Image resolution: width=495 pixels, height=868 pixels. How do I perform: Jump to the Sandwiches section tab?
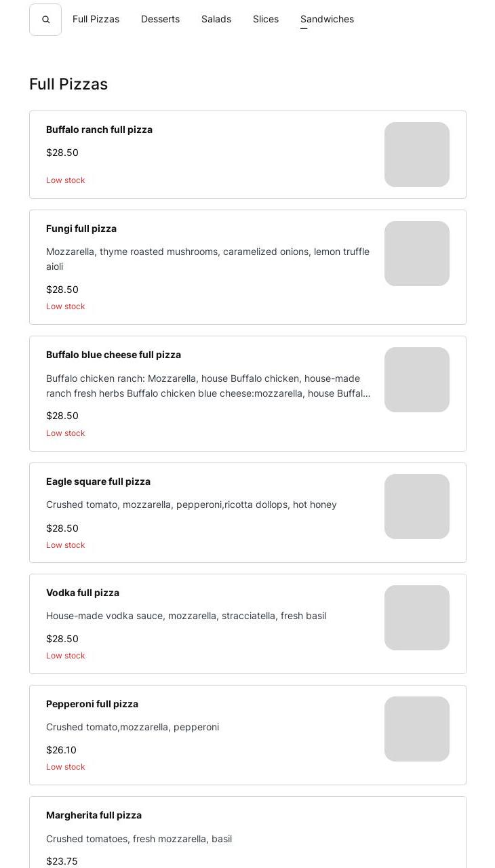tap(327, 19)
